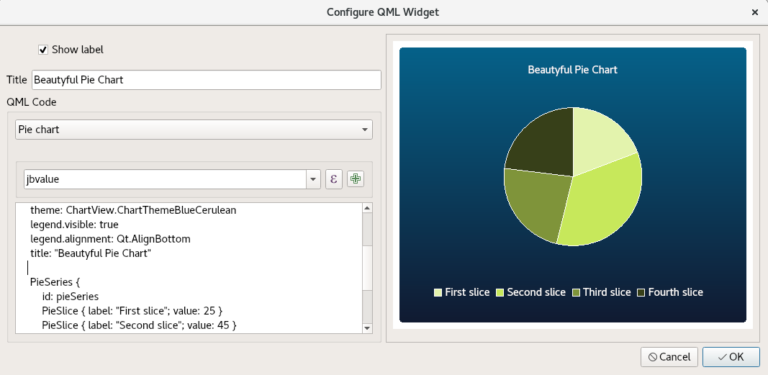Click the Second slice legend marker

[x=500, y=293]
